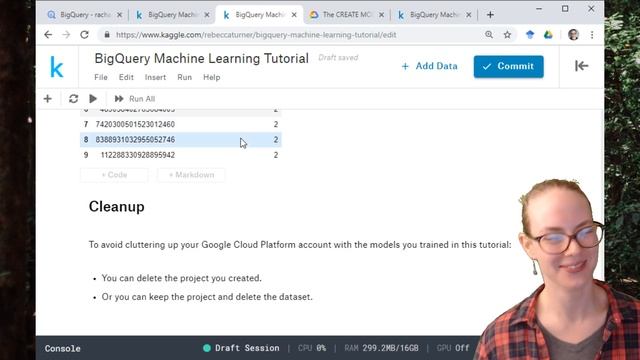
Task: Click the padlock site info icon
Action: [x=107, y=35]
